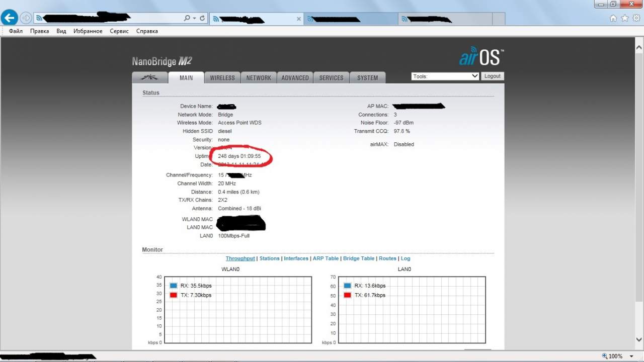This screenshot has width=644, height=362.
Task: Click the second browser tab
Action: 351,19
